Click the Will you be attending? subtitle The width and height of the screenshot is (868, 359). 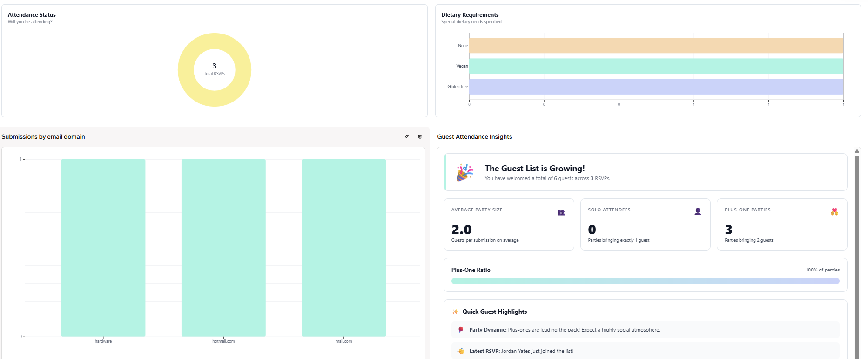tap(30, 22)
